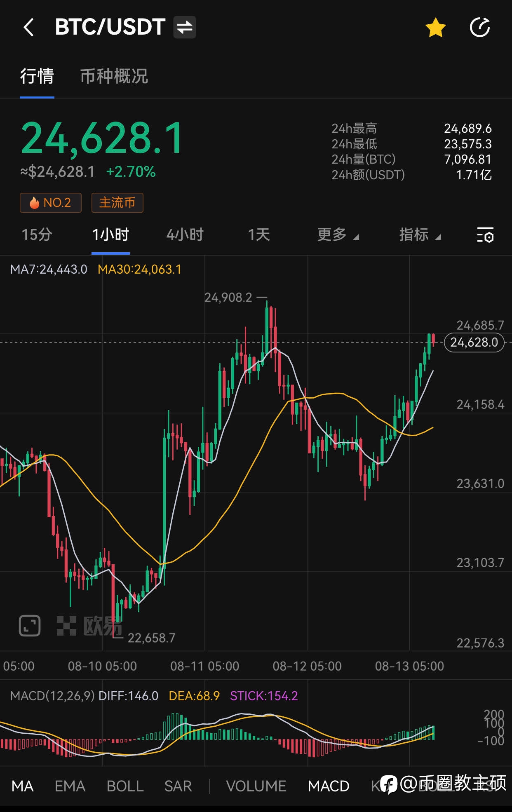Viewport: 512px width, 812px height.
Task: Tap the 主流币 tag
Action: [117, 203]
